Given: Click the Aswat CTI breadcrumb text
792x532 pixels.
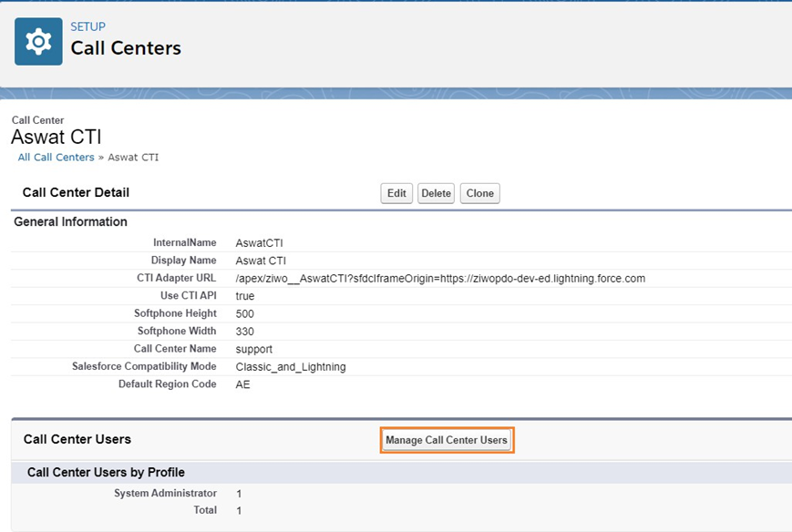Looking at the screenshot, I should tap(133, 158).
